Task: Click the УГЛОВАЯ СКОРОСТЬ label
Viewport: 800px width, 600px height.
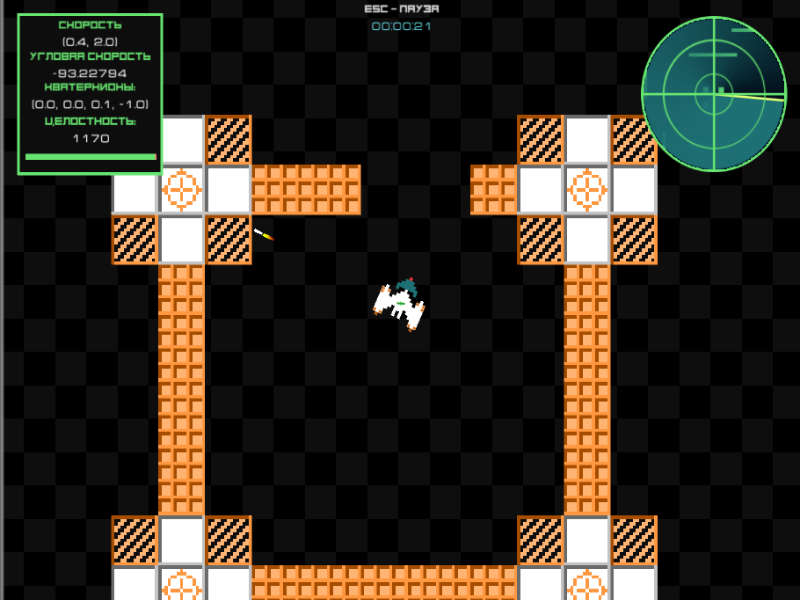Action: [90, 56]
